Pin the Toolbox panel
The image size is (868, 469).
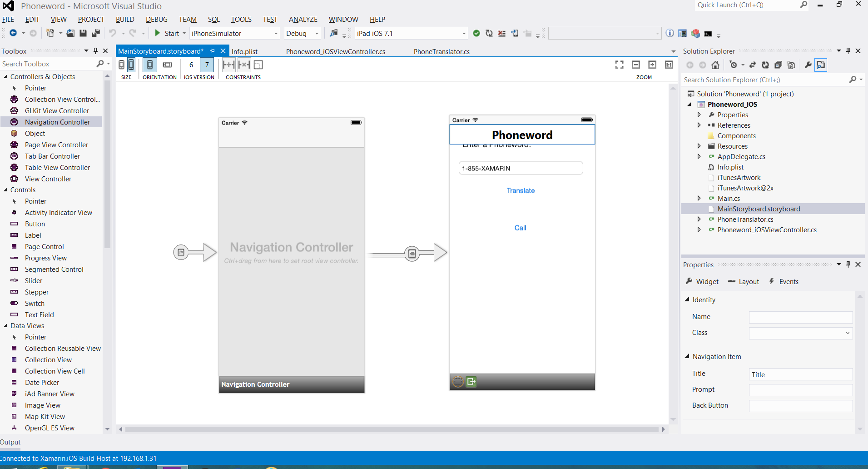[x=95, y=51]
